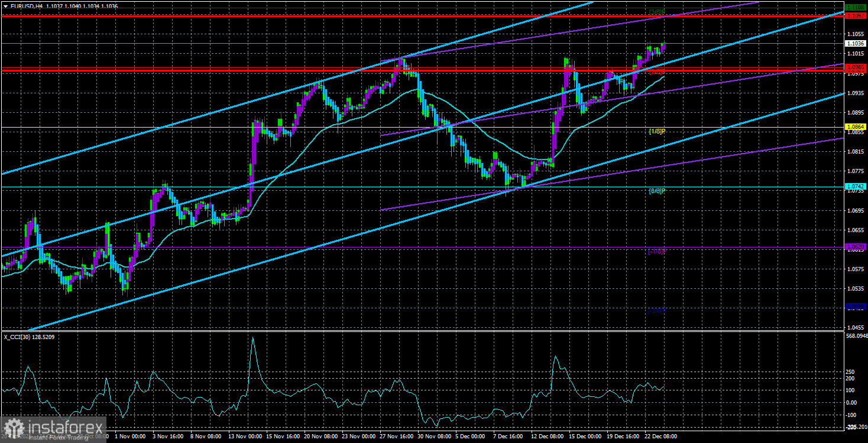Image resolution: width=868 pixels, height=443 pixels.
Task: Click the [0/8]P Murray level label
Action: [x=657, y=191]
